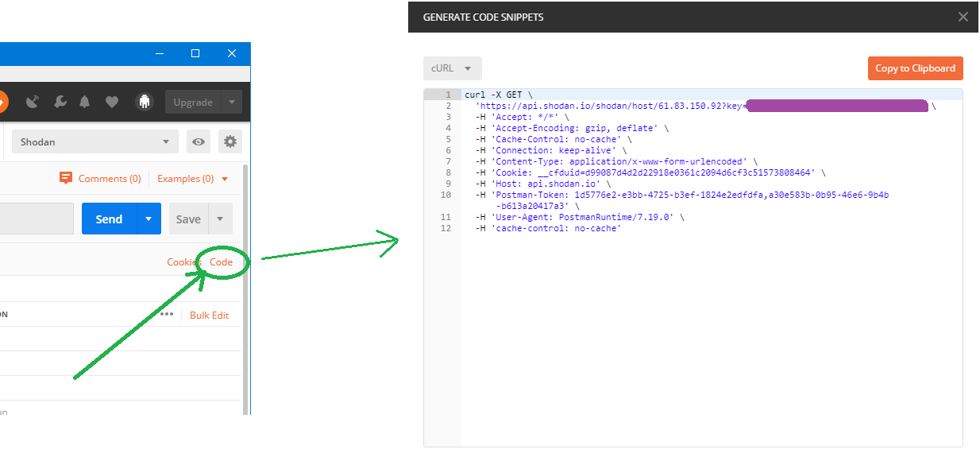
Task: Maximize the Postman window
Action: coord(195,53)
